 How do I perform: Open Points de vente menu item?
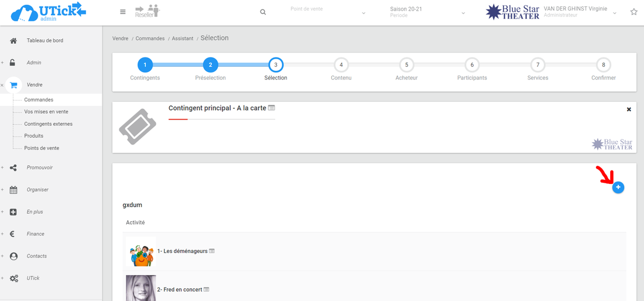click(41, 148)
